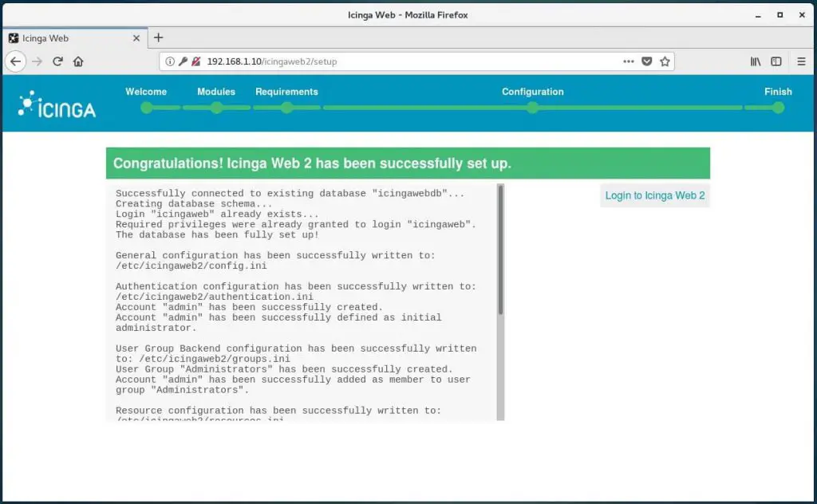The height and width of the screenshot is (504, 817).
Task: Open the Library bookmarks and history icon
Action: coord(756,61)
